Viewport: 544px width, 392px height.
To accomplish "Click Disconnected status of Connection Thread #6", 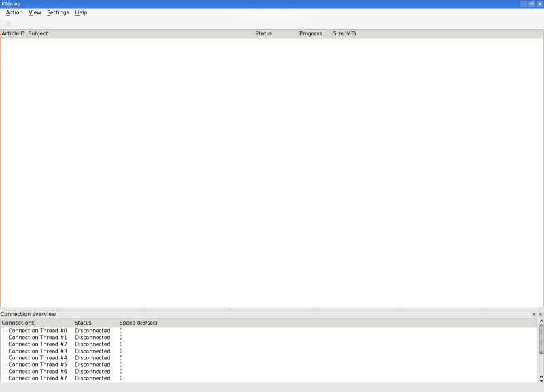I will (x=92, y=372).
